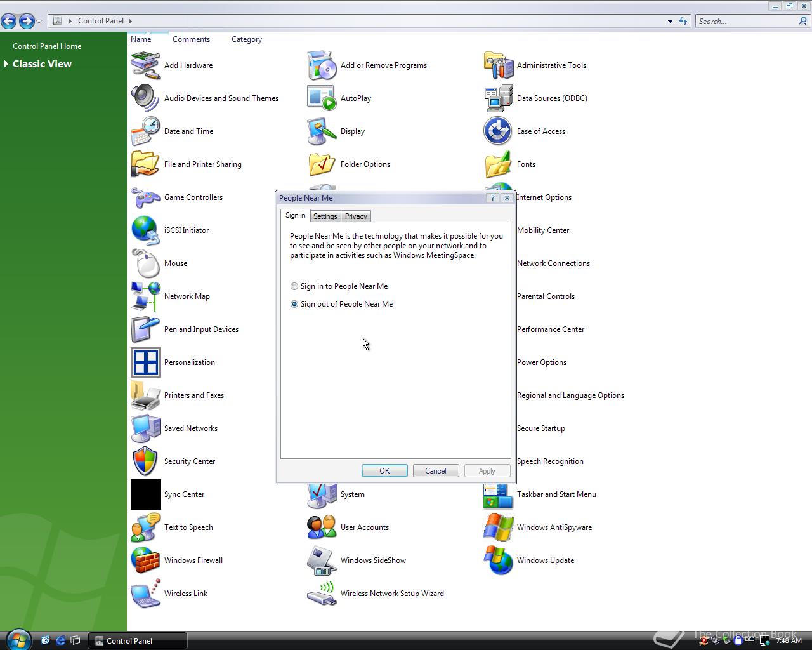The image size is (812, 650).
Task: Switch to the Privacy tab
Action: tap(356, 216)
